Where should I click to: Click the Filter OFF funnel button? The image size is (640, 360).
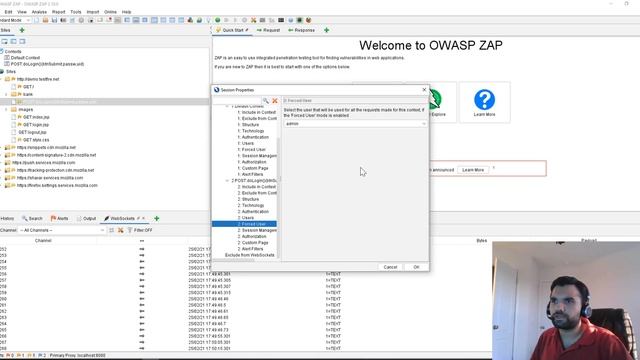[140, 230]
